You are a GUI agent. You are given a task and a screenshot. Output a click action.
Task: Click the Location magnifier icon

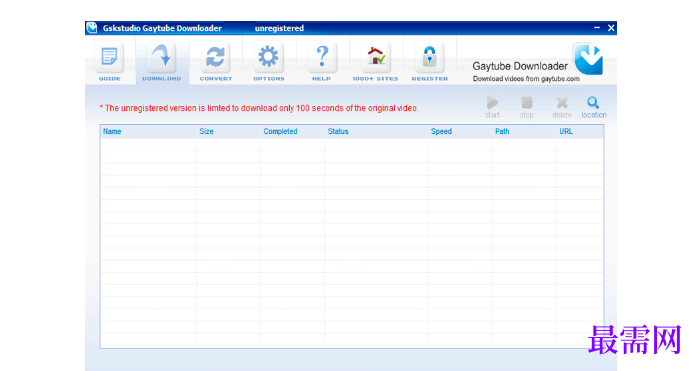(593, 107)
